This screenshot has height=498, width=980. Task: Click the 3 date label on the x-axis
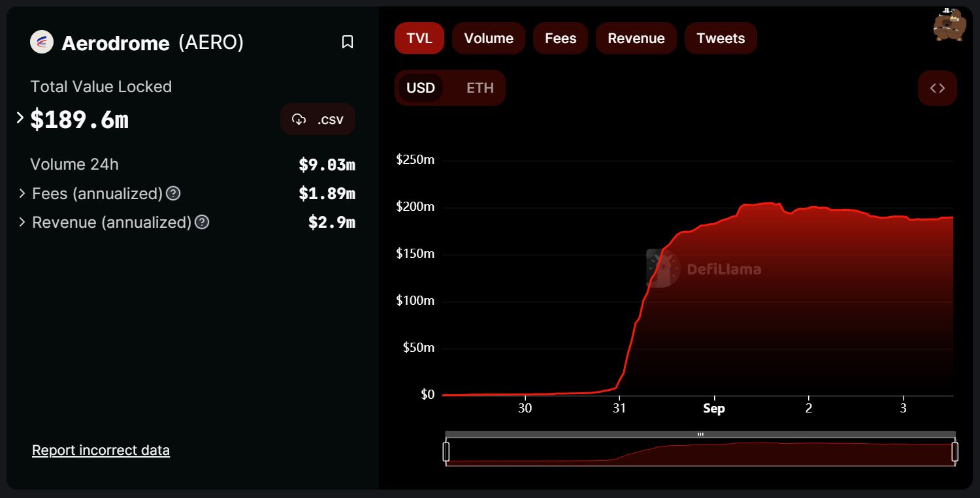904,409
